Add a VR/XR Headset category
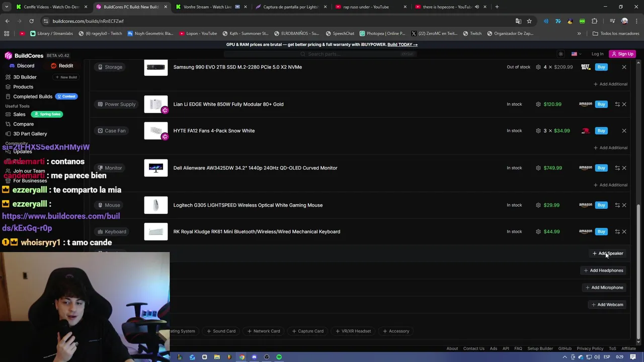Screen dimensions: 644x362 (353, 331)
